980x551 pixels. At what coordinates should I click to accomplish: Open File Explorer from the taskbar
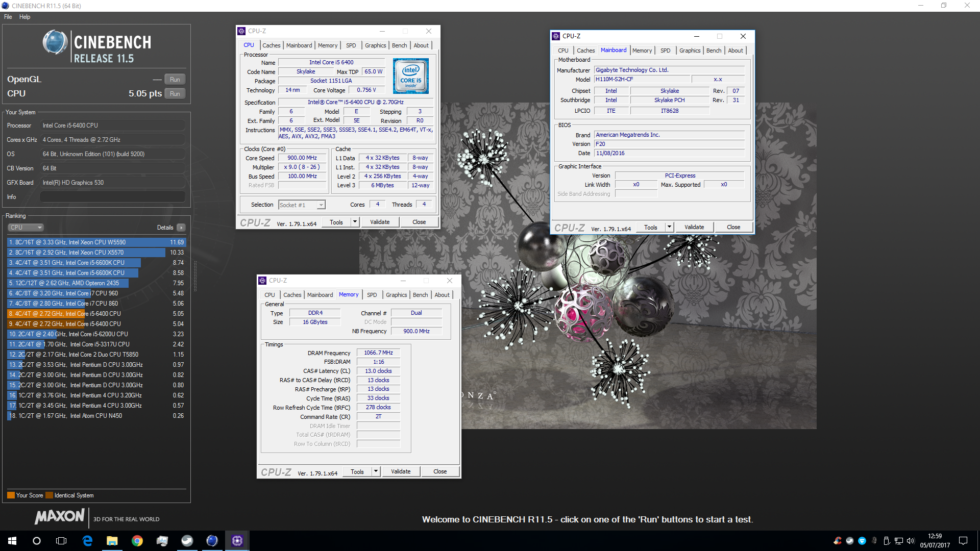click(112, 541)
